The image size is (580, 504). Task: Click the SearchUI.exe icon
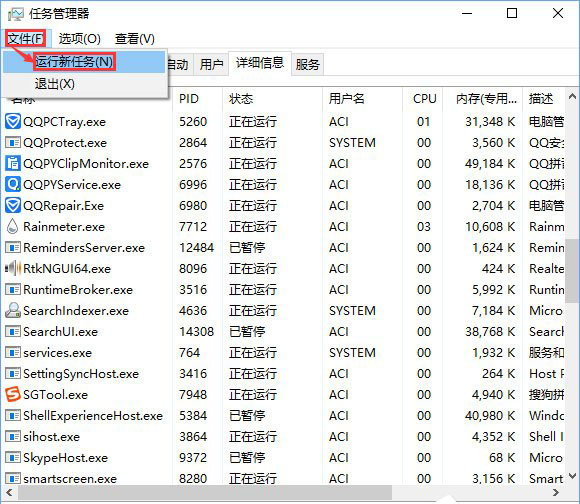point(13,332)
